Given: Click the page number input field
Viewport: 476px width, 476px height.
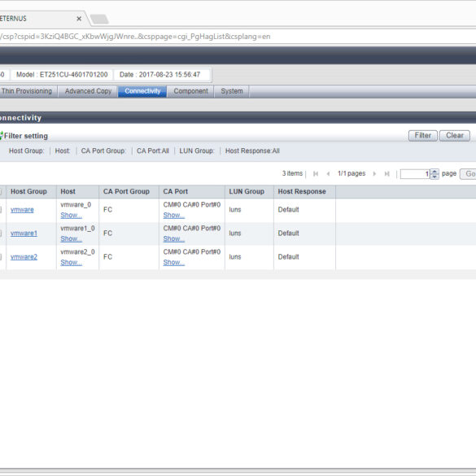Looking at the screenshot, I should click(415, 173).
